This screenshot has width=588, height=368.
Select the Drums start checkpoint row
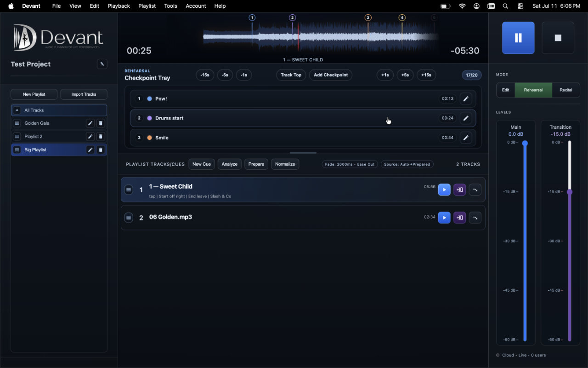point(303,118)
